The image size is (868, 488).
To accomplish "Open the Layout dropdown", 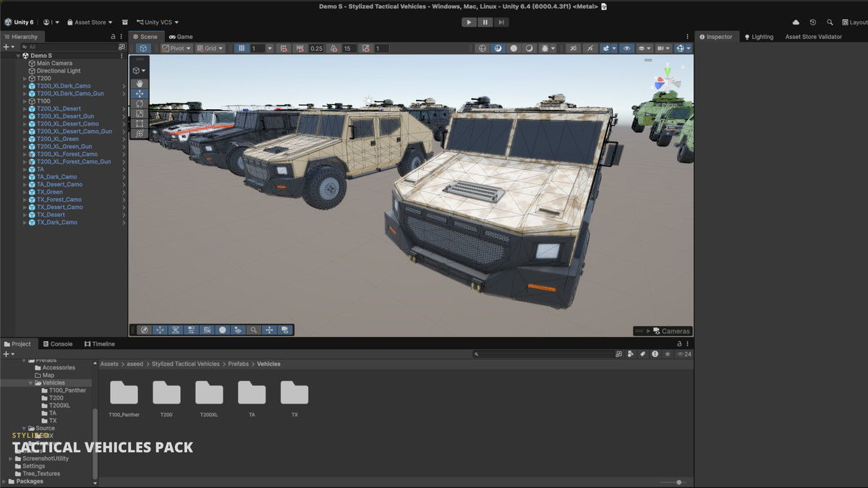I will (855, 22).
